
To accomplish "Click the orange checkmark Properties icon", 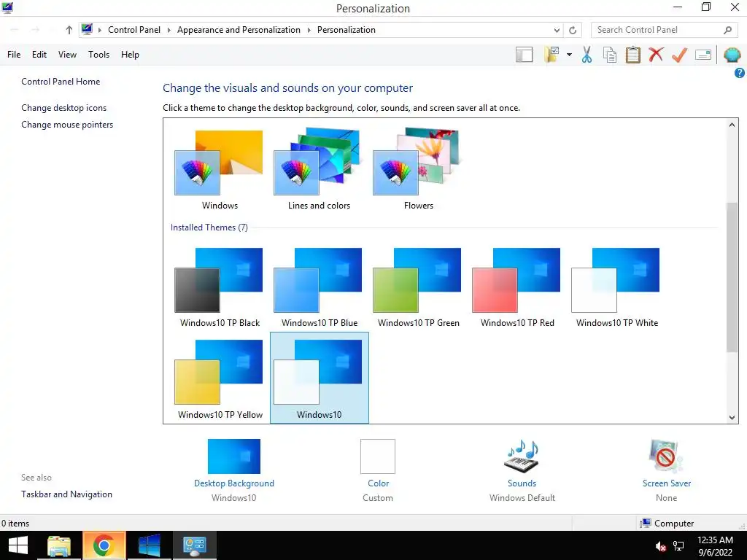I will [679, 55].
